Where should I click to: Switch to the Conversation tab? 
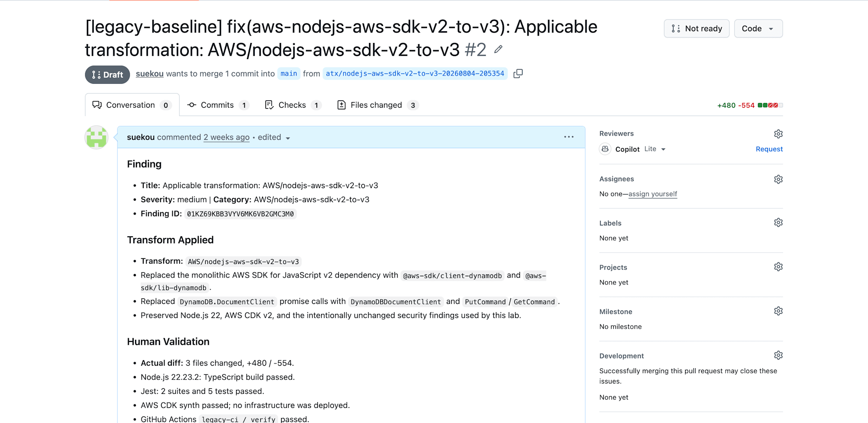pos(132,105)
